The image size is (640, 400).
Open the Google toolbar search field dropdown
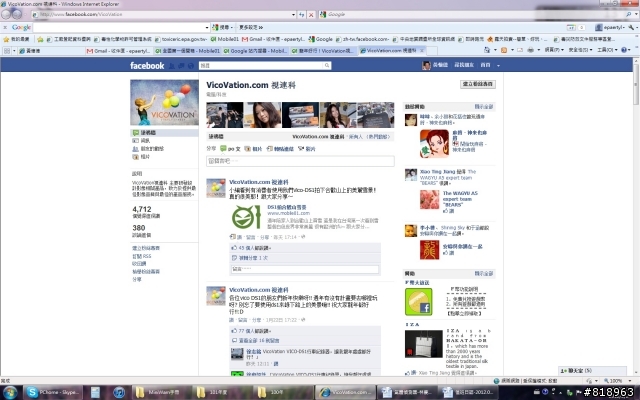pyautogui.click(x=207, y=27)
